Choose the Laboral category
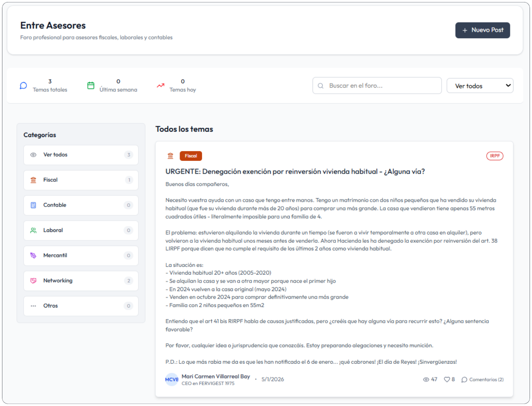Screen dimensions: 532x406 point(81,230)
